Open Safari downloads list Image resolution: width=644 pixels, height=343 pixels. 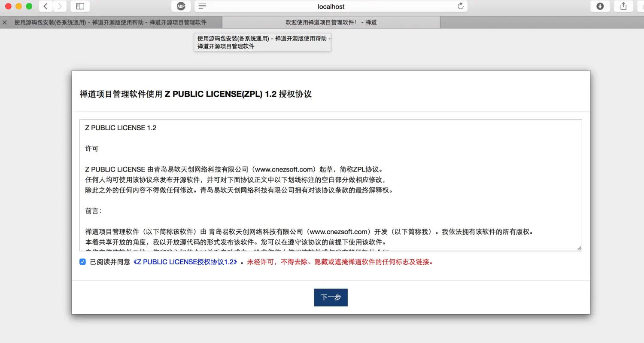click(x=600, y=6)
